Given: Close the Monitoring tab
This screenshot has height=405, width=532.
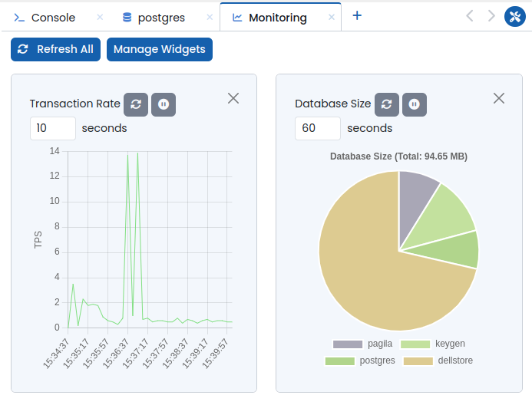Looking at the screenshot, I should (332, 17).
